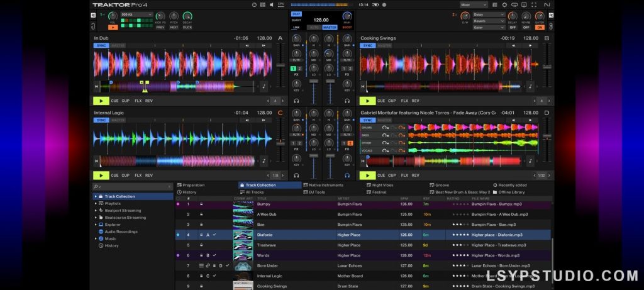Click Deck A key lock note icon
The height and width of the screenshot is (290, 644).
[x=264, y=87]
